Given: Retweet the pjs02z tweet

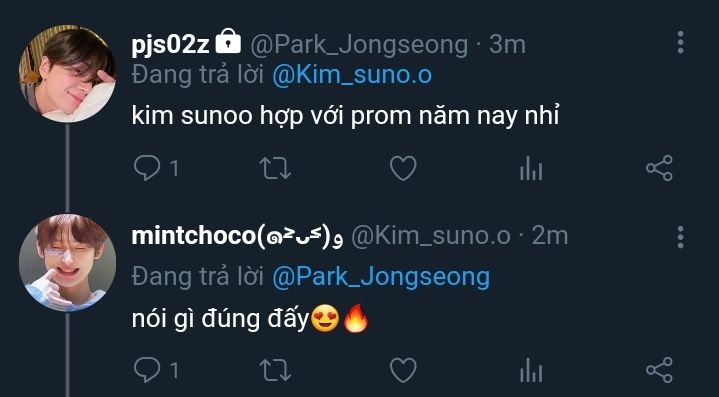Looking at the screenshot, I should (275, 168).
